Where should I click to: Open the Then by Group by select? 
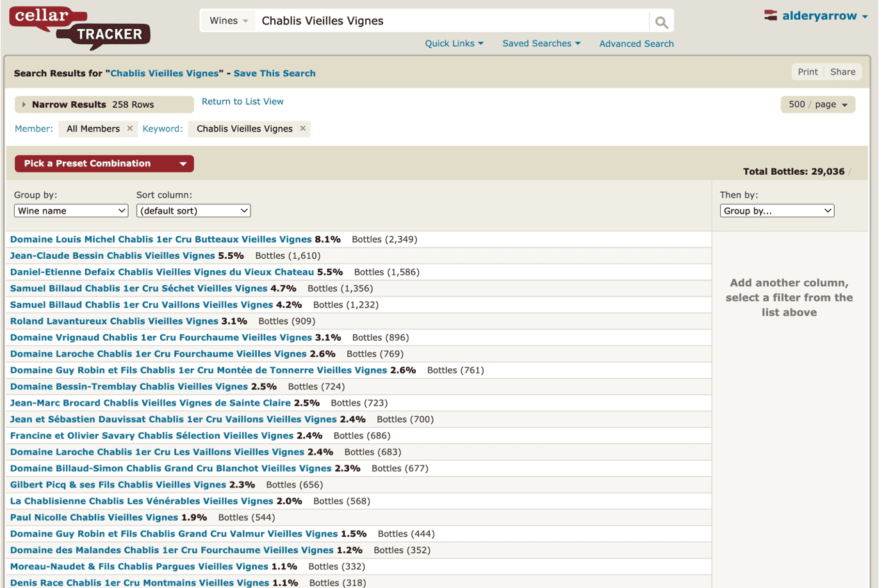click(777, 211)
